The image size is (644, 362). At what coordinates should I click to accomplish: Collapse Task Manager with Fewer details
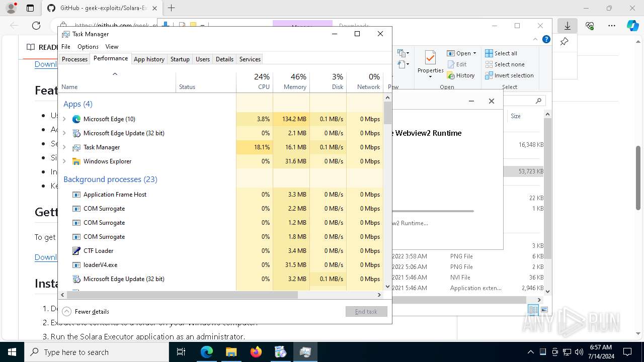[x=86, y=312]
